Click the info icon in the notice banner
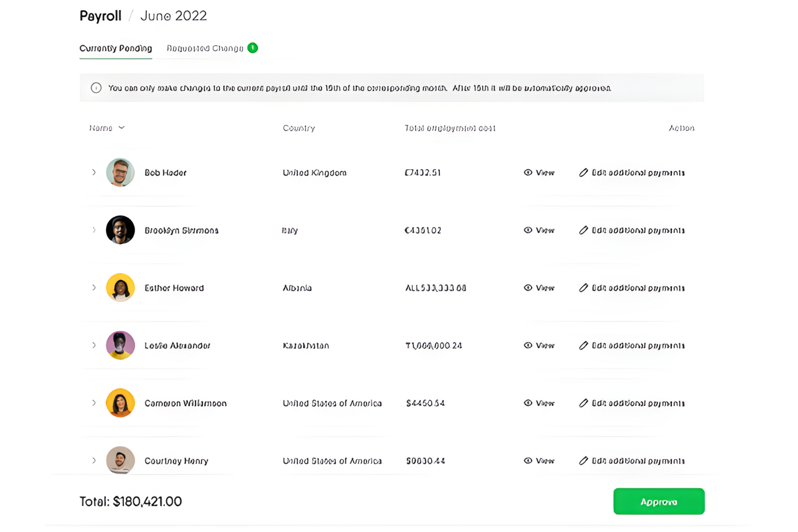 pyautogui.click(x=96, y=88)
